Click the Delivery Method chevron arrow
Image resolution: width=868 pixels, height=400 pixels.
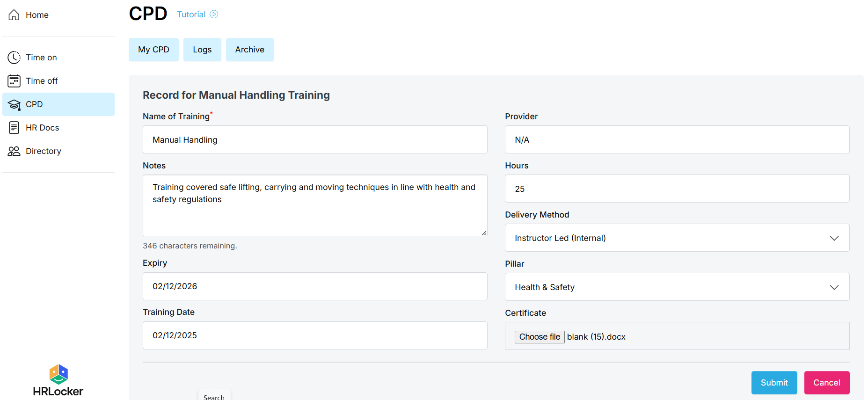834,238
